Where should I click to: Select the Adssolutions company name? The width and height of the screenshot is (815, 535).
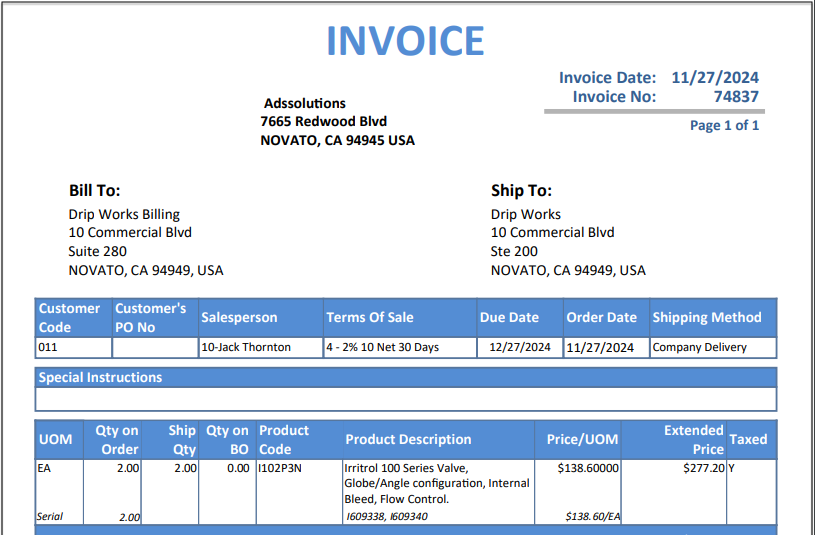305,103
